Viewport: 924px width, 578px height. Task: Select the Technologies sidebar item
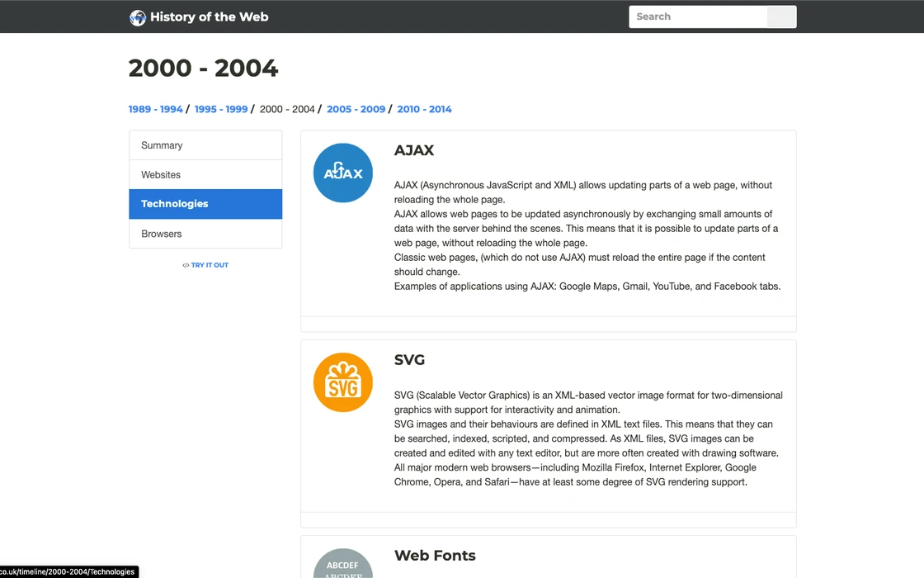[205, 204]
